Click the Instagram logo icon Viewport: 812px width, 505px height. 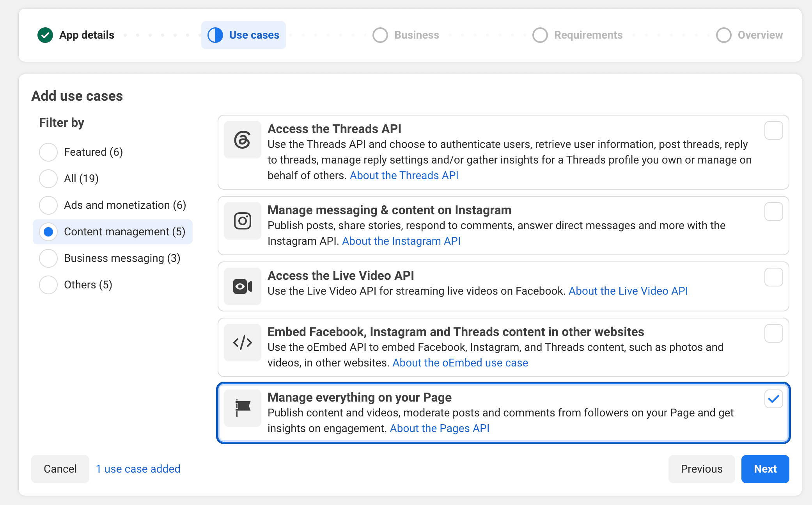pyautogui.click(x=242, y=221)
